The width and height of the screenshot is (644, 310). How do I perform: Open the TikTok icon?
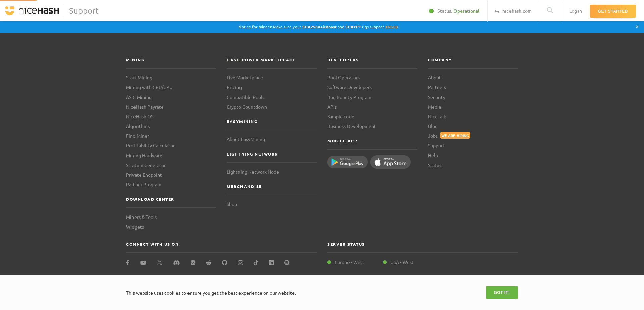pos(256,263)
